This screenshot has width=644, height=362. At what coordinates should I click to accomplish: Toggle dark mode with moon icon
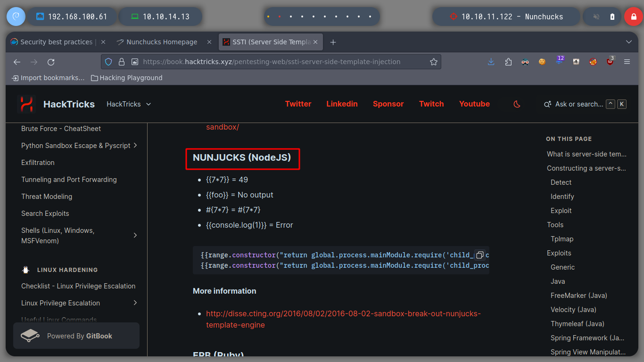(x=517, y=104)
